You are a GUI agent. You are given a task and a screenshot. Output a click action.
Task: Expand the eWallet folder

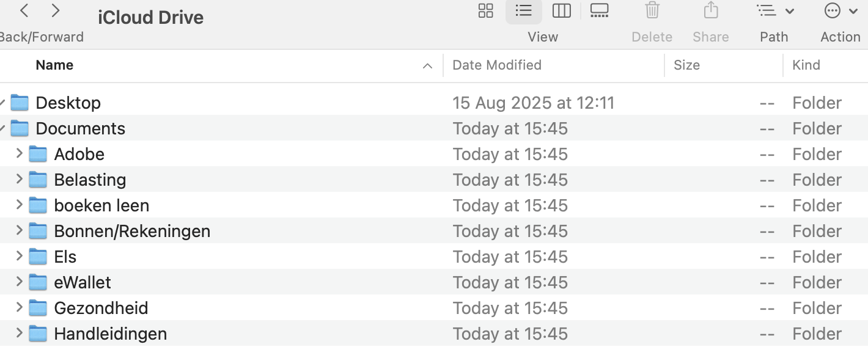(x=19, y=282)
